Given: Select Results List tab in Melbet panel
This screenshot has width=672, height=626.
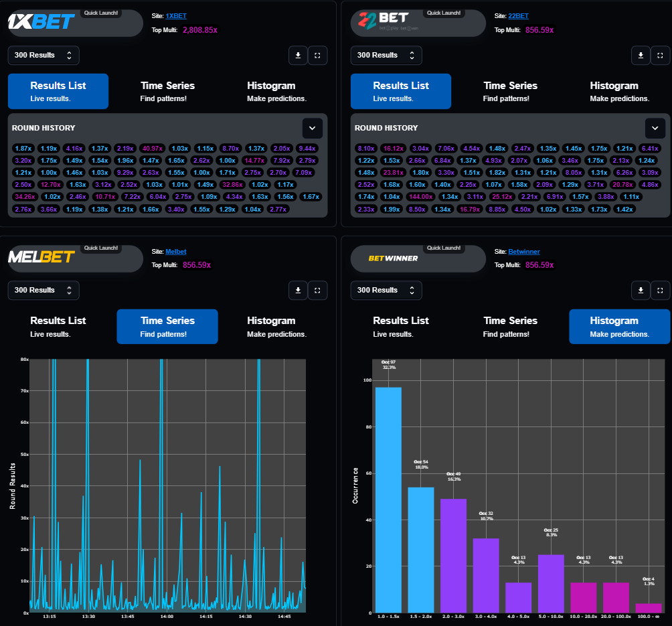Looking at the screenshot, I should tap(58, 327).
